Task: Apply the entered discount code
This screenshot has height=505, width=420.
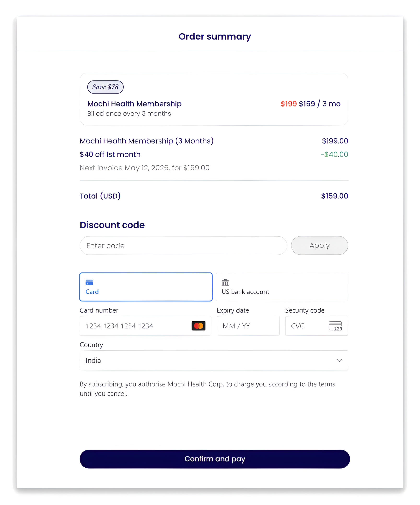Action: (319, 246)
